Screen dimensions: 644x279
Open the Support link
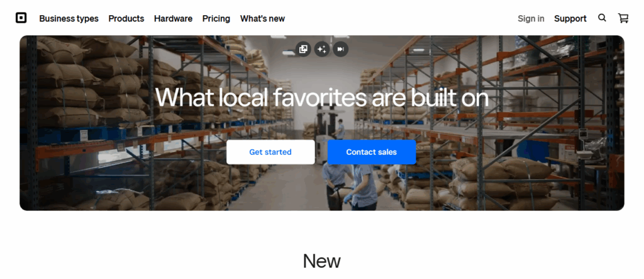[x=570, y=18]
